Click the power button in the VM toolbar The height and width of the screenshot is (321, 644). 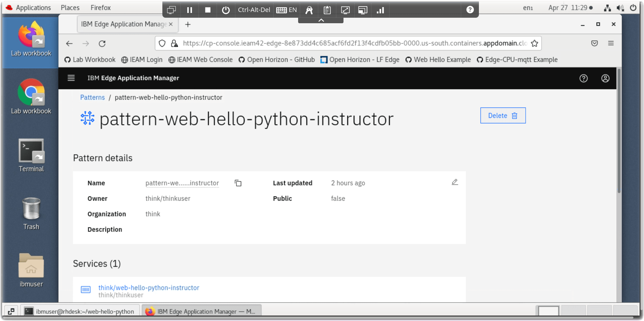(x=226, y=10)
